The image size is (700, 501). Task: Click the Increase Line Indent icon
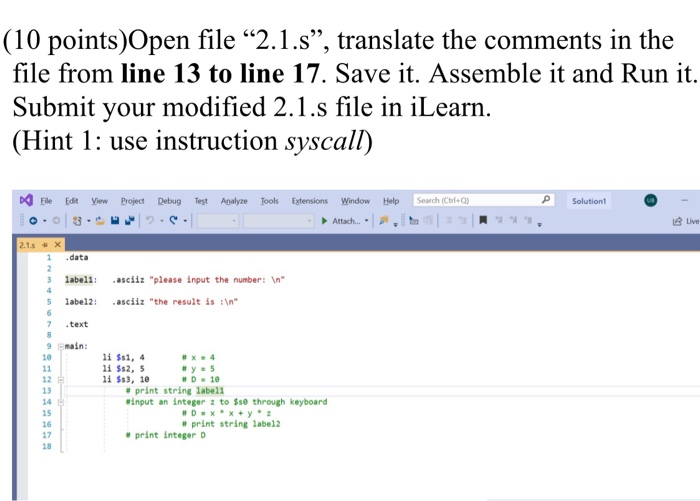[x=463, y=220]
